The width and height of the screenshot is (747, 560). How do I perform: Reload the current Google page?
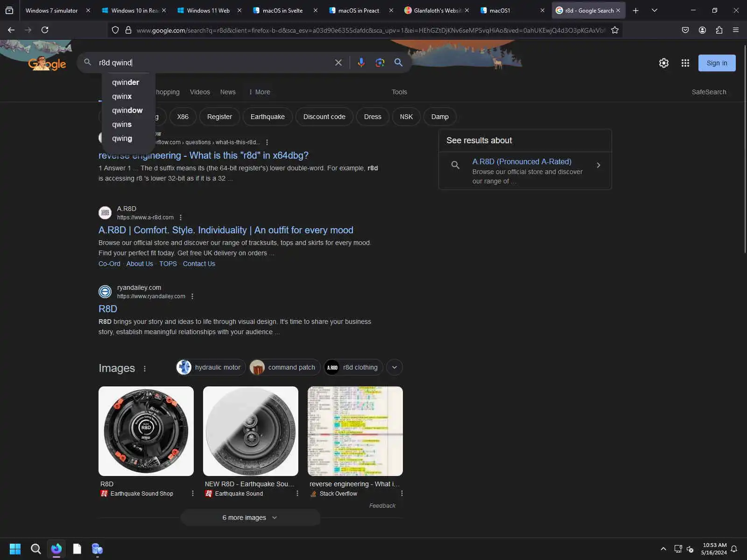[x=45, y=30]
